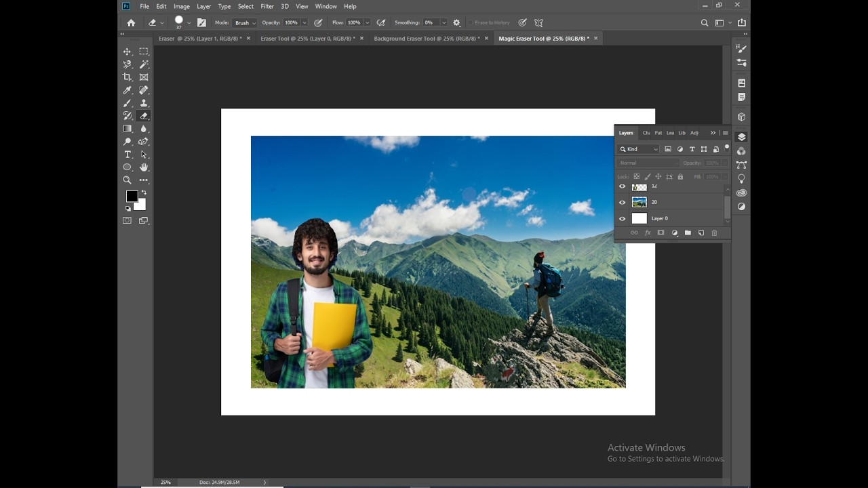Create a new layer
The width and height of the screenshot is (868, 488).
click(701, 233)
